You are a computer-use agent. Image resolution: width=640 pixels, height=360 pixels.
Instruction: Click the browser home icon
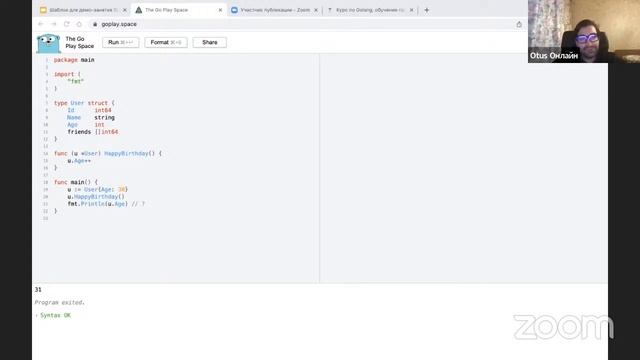click(x=79, y=24)
